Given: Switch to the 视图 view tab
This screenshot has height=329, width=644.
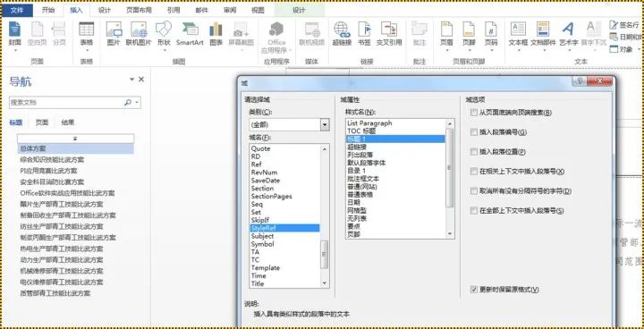Looking at the screenshot, I should pyautogui.click(x=258, y=10).
